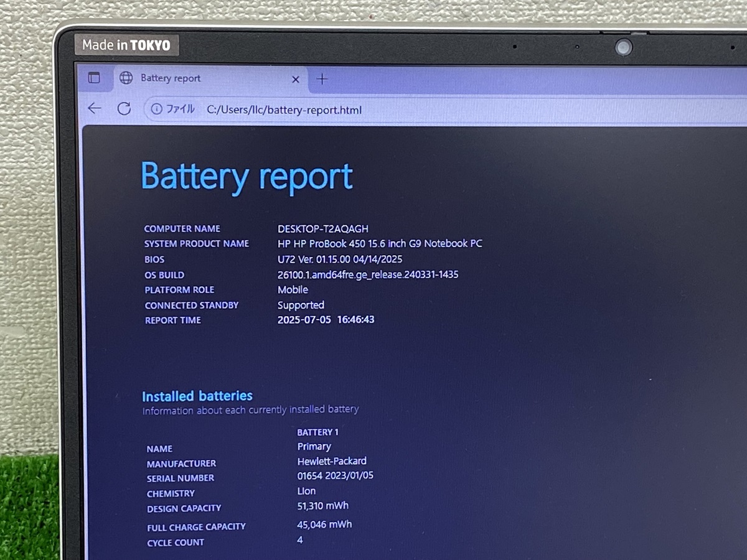Select report time 2025-07-05 16:46:43
The image size is (747, 560).
326,320
